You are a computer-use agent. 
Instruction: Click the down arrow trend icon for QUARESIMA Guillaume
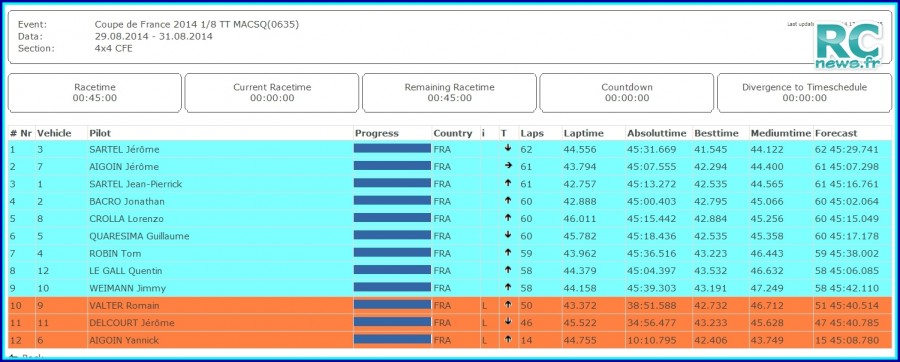(x=507, y=236)
